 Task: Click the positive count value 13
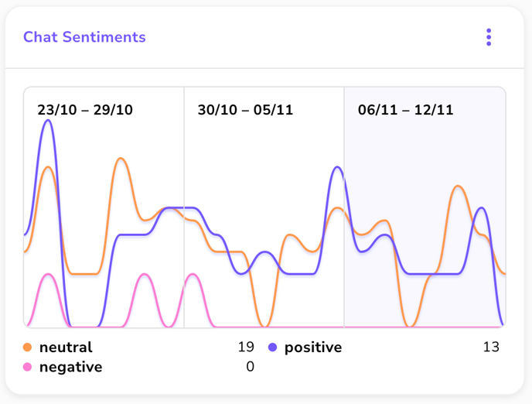point(491,347)
